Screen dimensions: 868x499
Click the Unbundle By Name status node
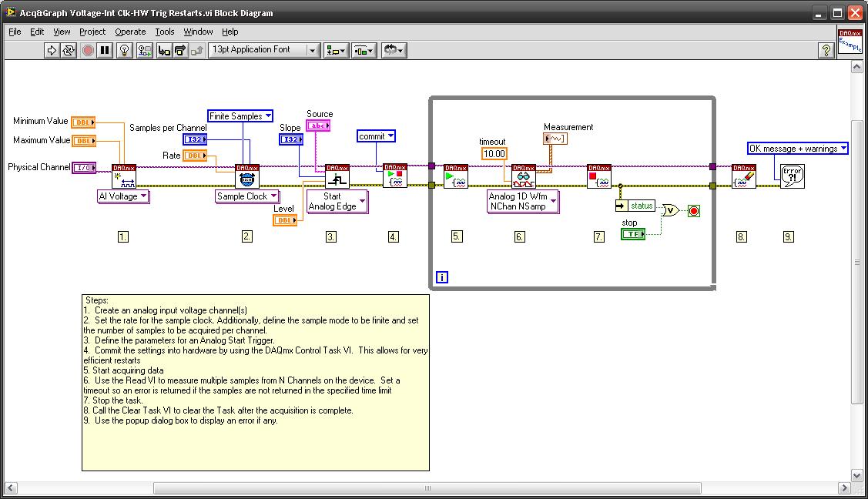click(x=635, y=206)
